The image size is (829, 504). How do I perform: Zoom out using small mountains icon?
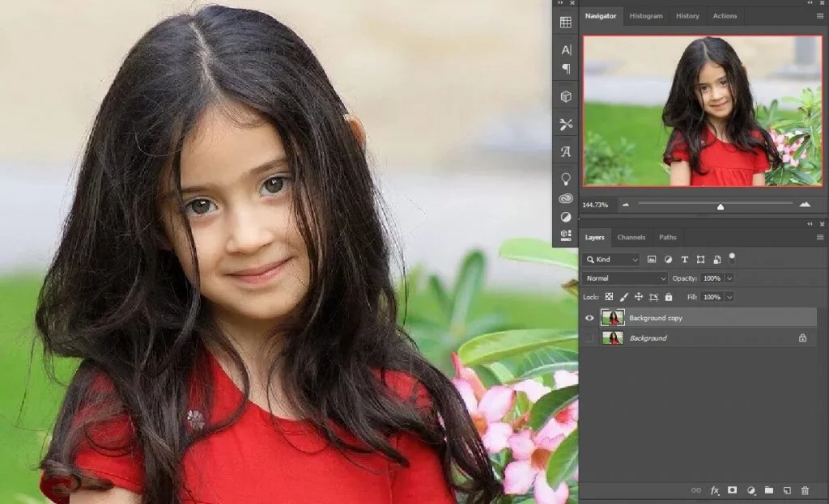coord(626,205)
